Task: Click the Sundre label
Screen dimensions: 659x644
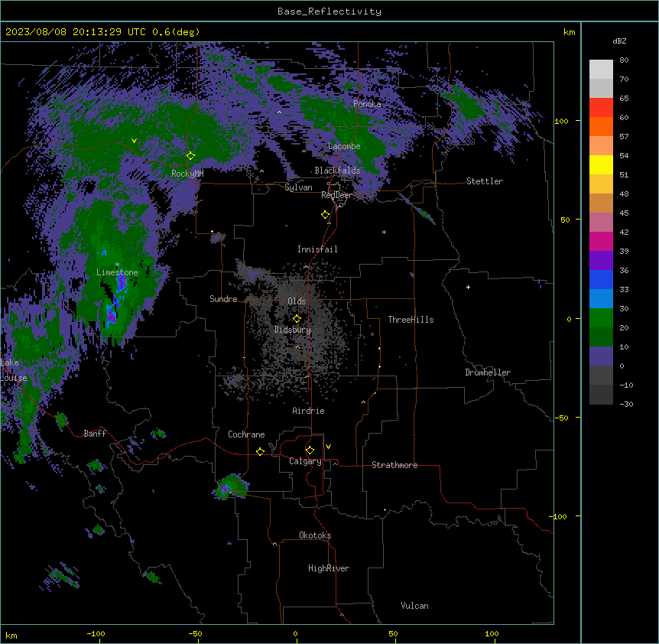Action: (223, 299)
